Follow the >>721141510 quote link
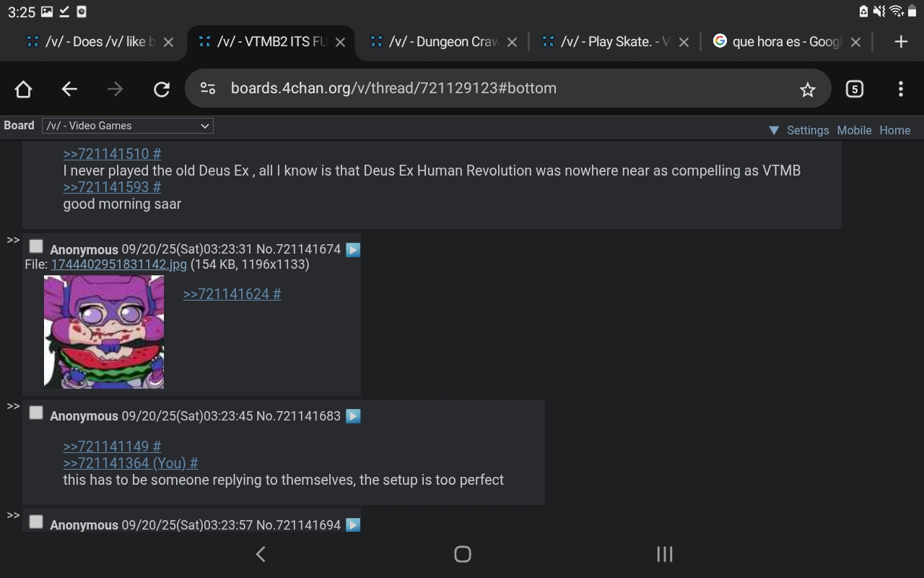This screenshot has height=578, width=924. point(112,154)
